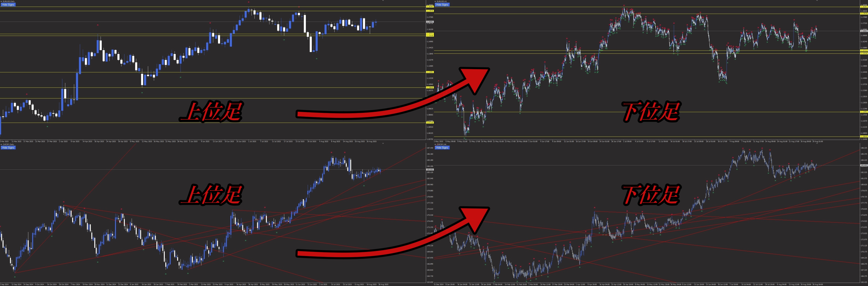The width and height of the screenshot is (868, 286).
Task: Expand the CHFJPY,Daily title dropdown arrow
Action: click(x=1, y=144)
